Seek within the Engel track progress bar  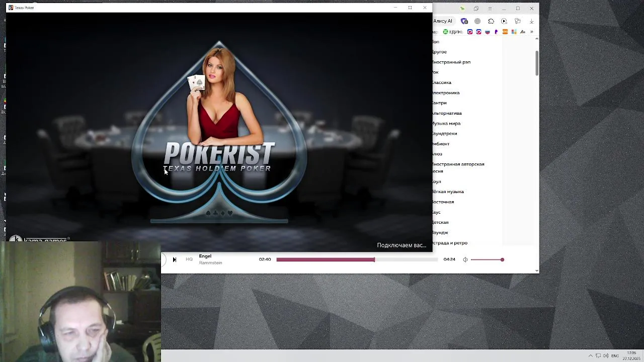[x=357, y=259]
